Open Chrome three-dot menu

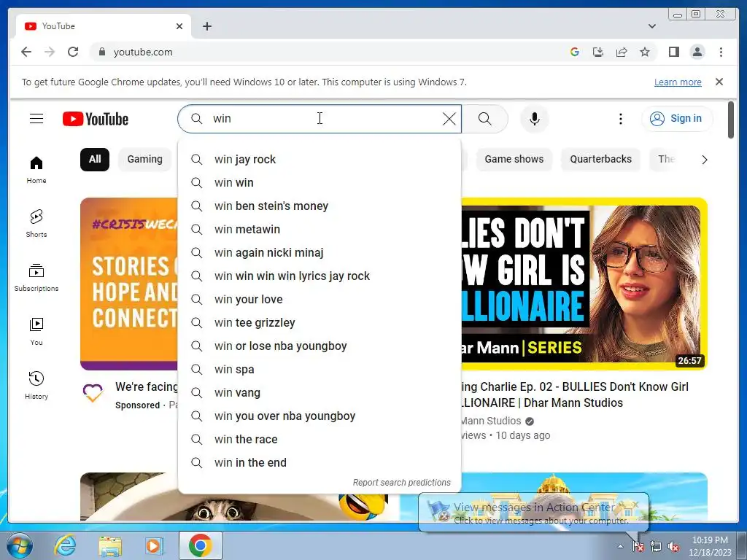pos(721,52)
